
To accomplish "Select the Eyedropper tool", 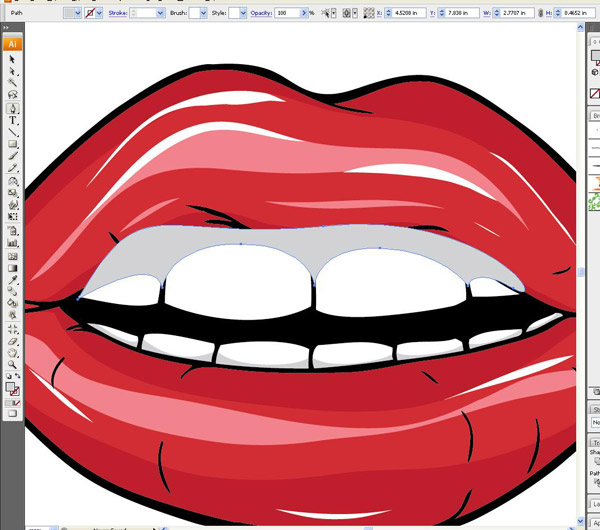I will coord(13,280).
